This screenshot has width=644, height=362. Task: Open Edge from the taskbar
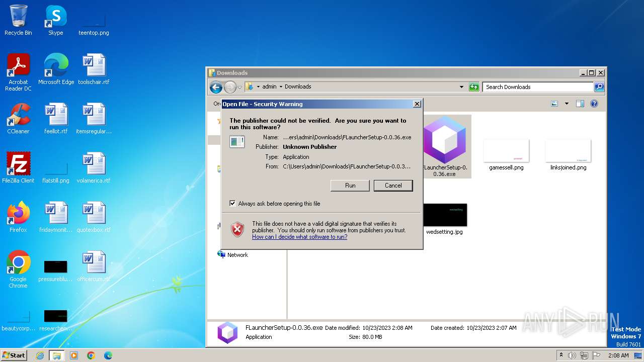point(108,355)
